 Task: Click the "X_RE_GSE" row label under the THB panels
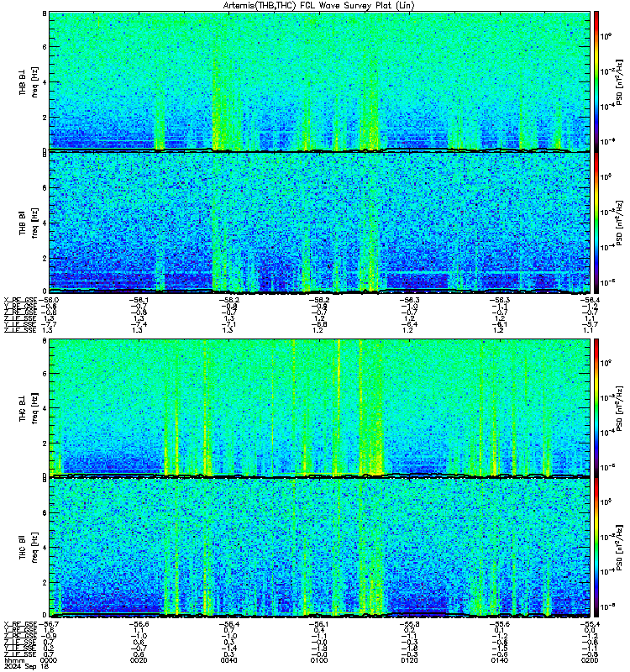[20, 300]
